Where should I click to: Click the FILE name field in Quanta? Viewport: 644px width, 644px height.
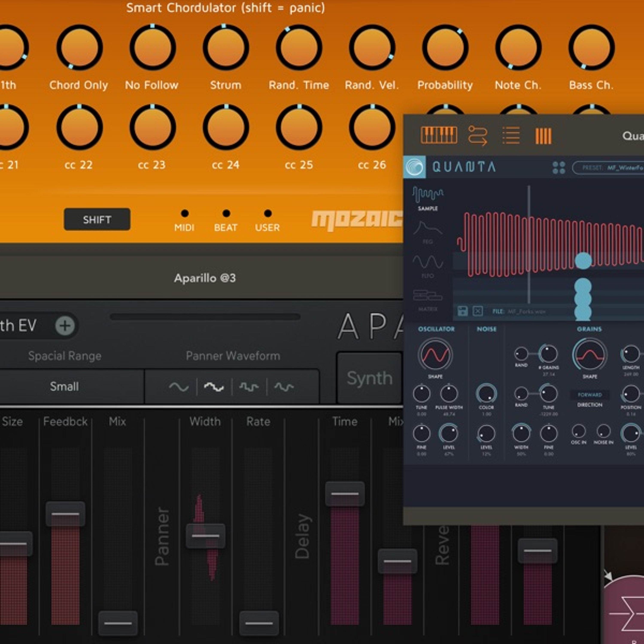click(x=519, y=311)
